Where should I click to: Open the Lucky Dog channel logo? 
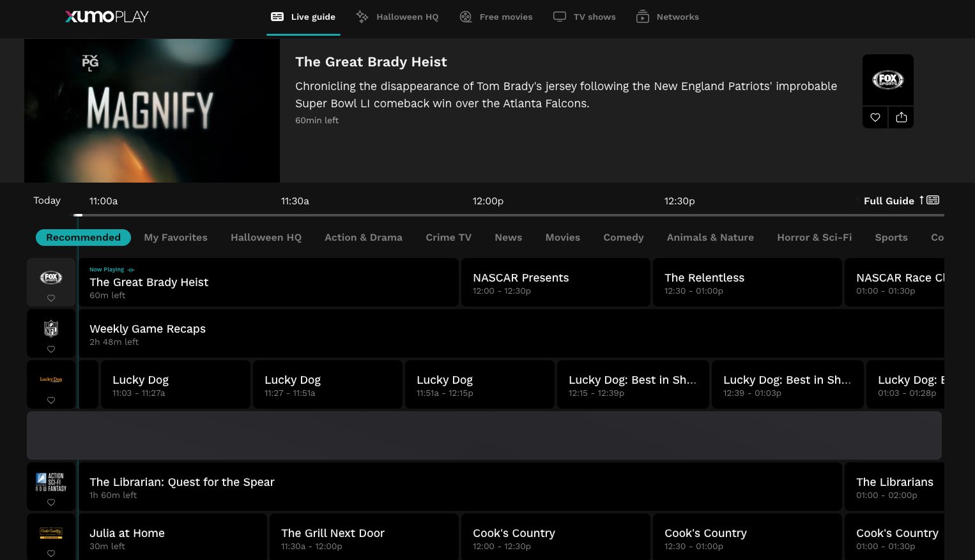click(51, 379)
